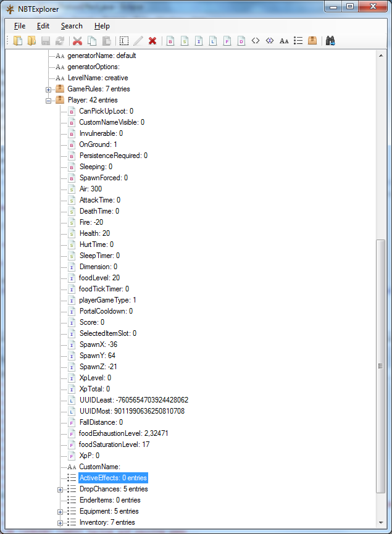
Task: Select the UUIDLeast entry
Action: [134, 400]
